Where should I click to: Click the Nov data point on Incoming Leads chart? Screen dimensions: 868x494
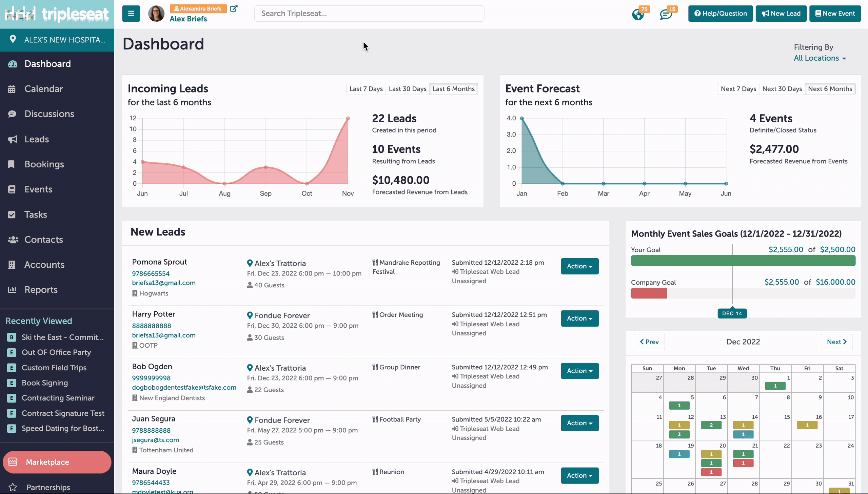pyautogui.click(x=348, y=118)
